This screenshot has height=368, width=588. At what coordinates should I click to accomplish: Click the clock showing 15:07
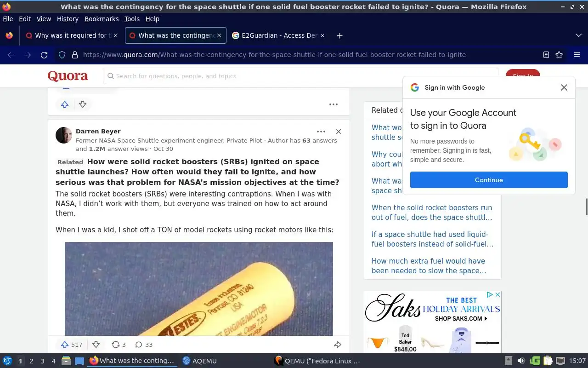point(577,361)
